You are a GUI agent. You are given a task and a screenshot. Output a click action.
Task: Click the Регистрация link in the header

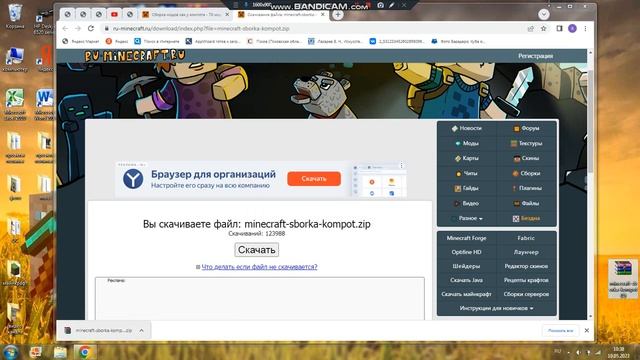coord(536,56)
